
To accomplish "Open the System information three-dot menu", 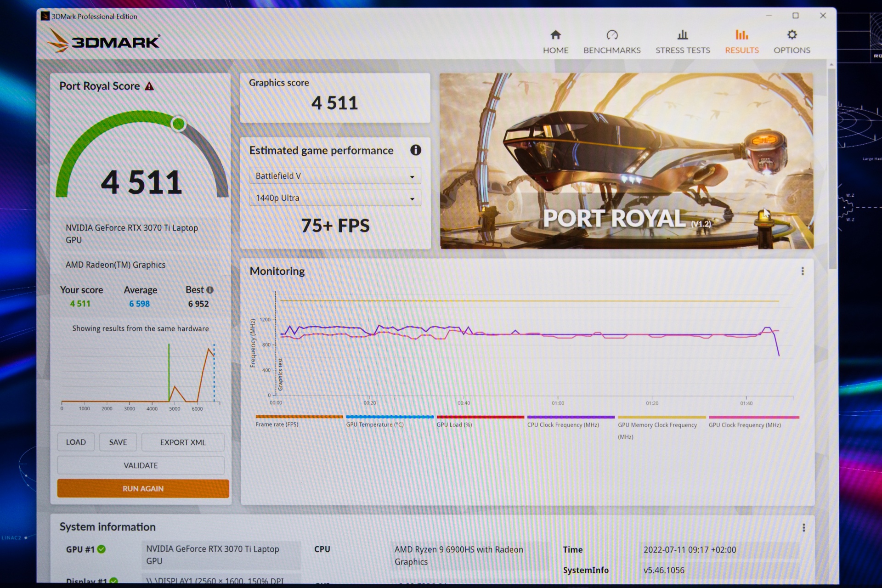I will tap(803, 527).
